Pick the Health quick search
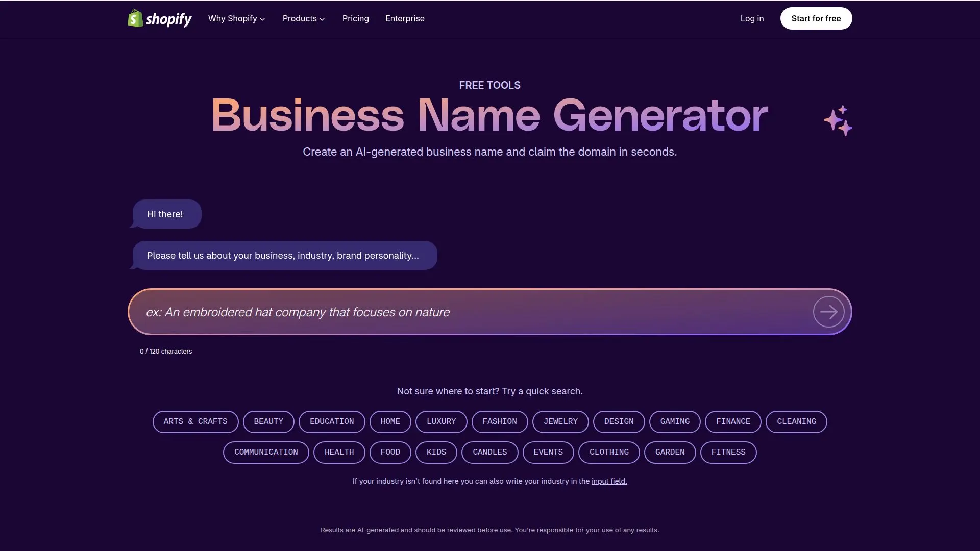Viewport: 980px width, 551px height. (339, 452)
